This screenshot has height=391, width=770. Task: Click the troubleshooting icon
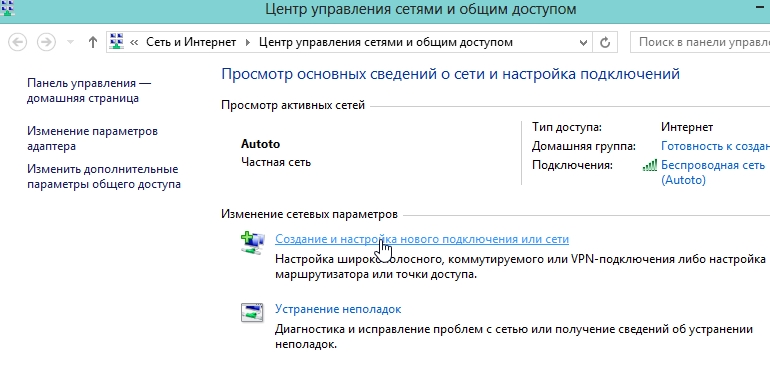click(x=252, y=312)
